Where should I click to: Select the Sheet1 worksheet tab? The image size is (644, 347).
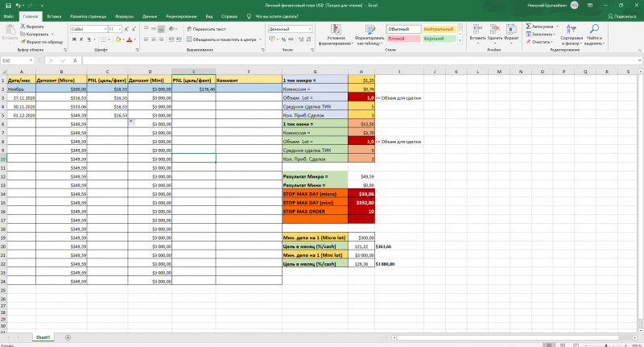pos(43,337)
